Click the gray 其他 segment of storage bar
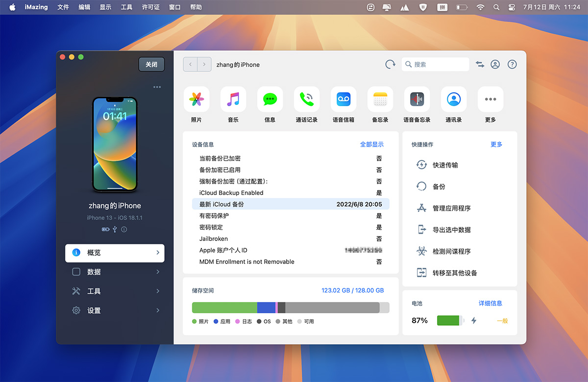Image resolution: width=588 pixels, height=382 pixels. [x=332, y=308]
